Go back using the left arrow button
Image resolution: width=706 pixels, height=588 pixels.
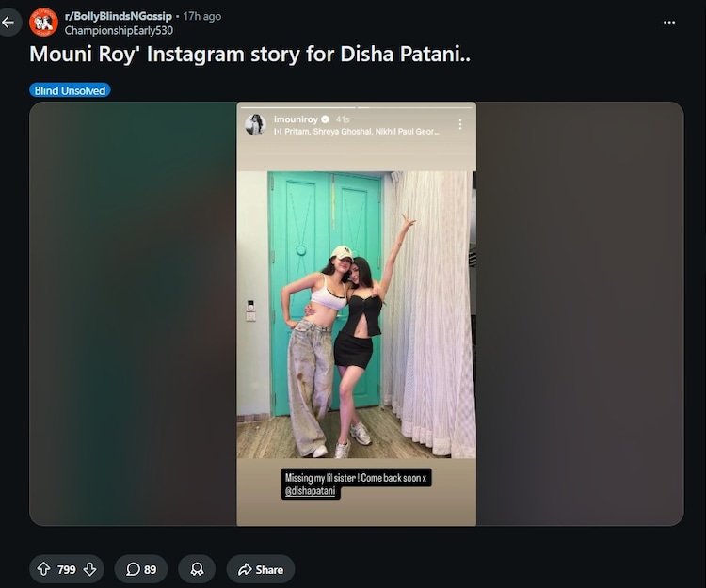click(x=8, y=22)
